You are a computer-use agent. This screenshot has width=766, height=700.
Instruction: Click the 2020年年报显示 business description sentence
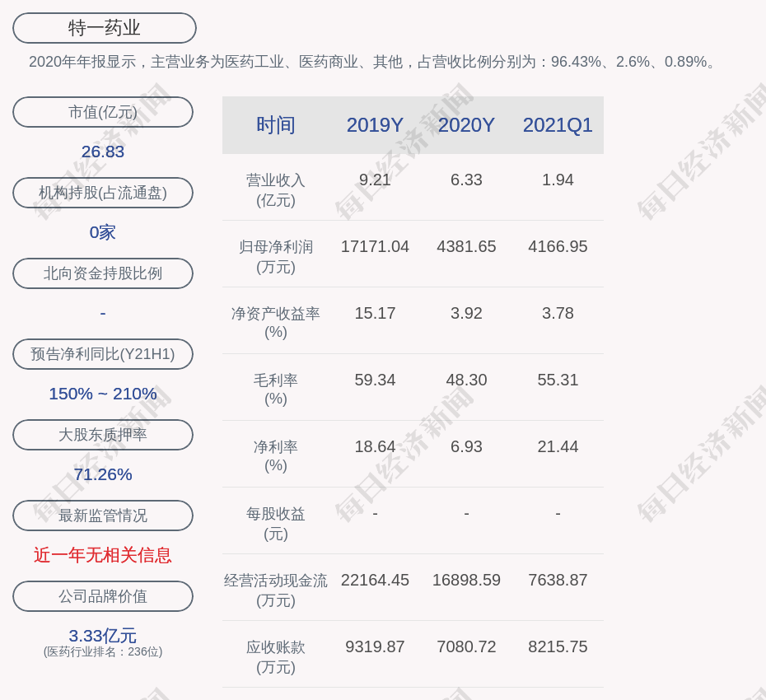(x=372, y=62)
